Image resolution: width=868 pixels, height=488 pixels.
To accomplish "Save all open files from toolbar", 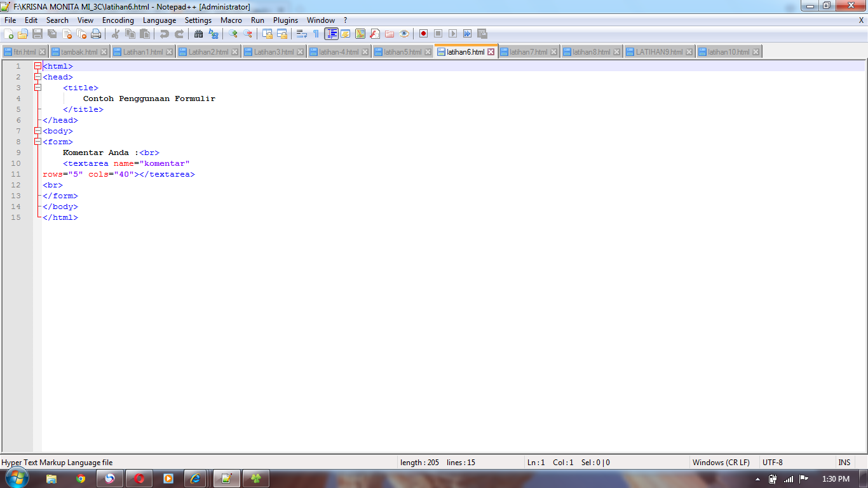I will point(52,34).
